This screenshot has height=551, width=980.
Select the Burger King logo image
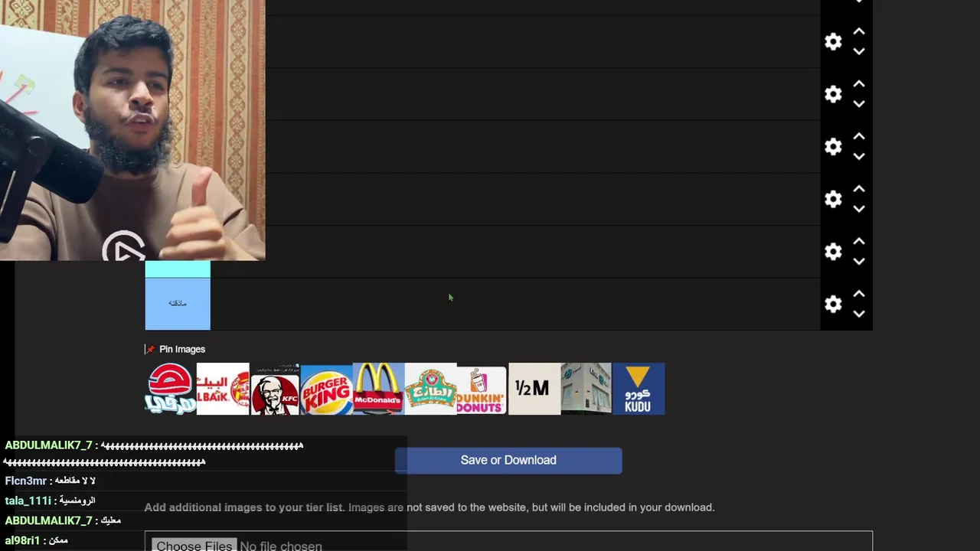click(327, 389)
